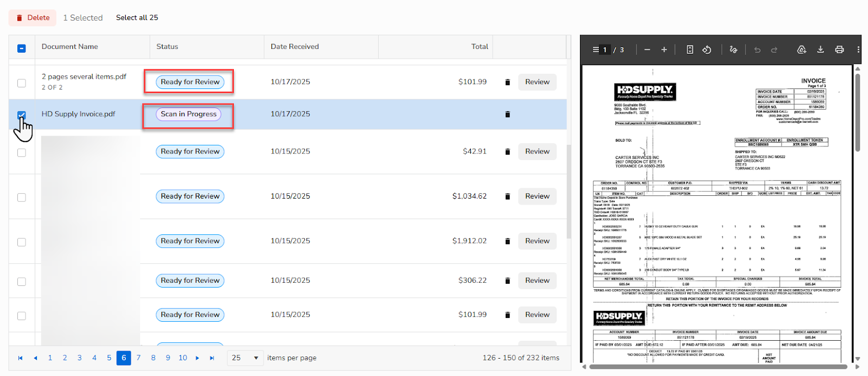Go to the next page of results
Viewport: 868px width, 376px height.
coord(197,358)
